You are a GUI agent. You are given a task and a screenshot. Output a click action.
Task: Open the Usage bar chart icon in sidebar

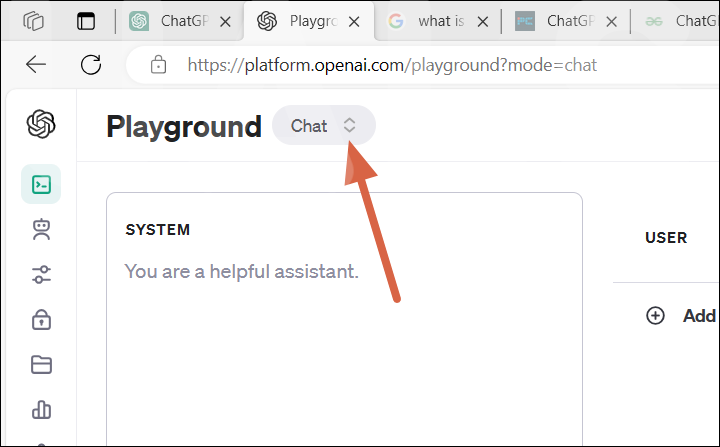point(41,410)
